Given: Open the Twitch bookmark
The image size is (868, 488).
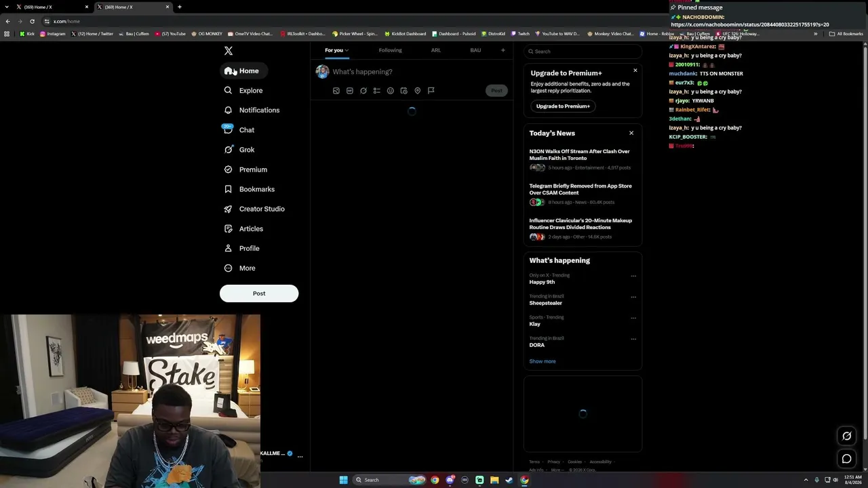Looking at the screenshot, I should (x=520, y=34).
